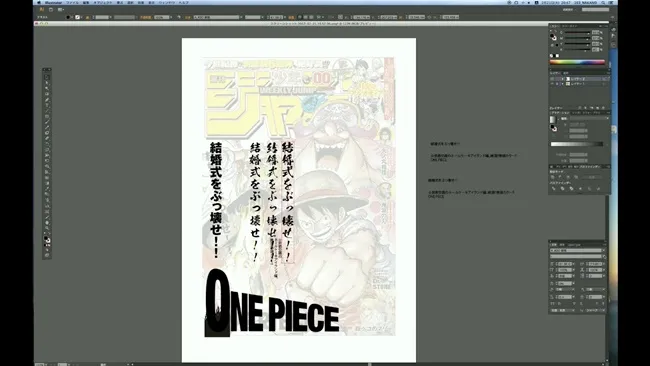Click the fill/stroke icon in Color panel
Image resolution: width=650 pixels, height=366 pixels.
(553, 37)
